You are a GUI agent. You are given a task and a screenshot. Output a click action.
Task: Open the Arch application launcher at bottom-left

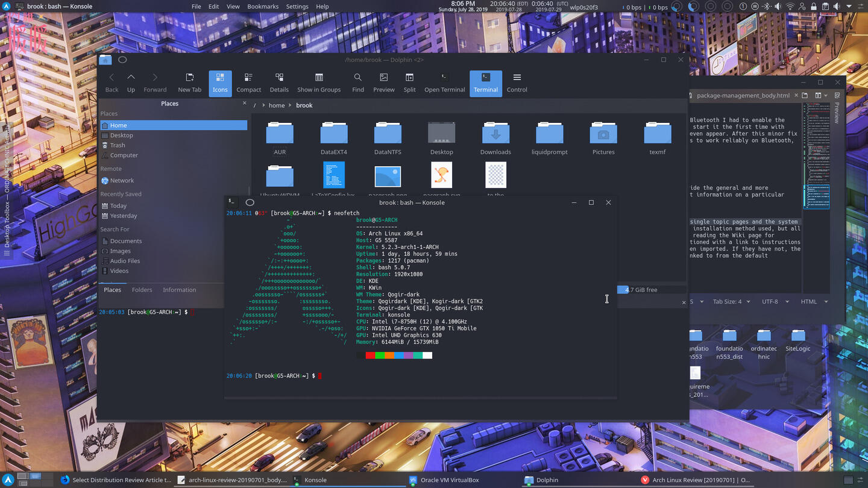point(8,480)
